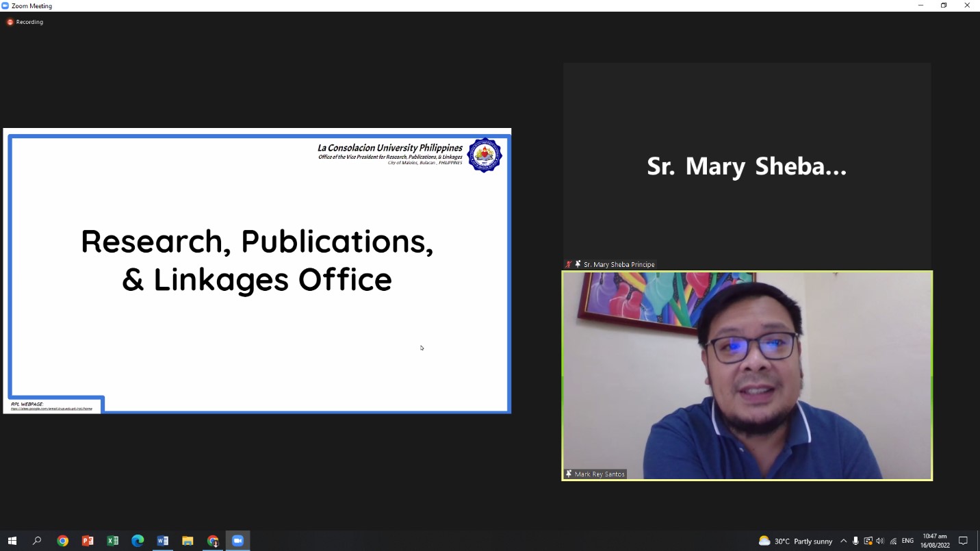Click the Zoom logo in title bar

[5, 5]
